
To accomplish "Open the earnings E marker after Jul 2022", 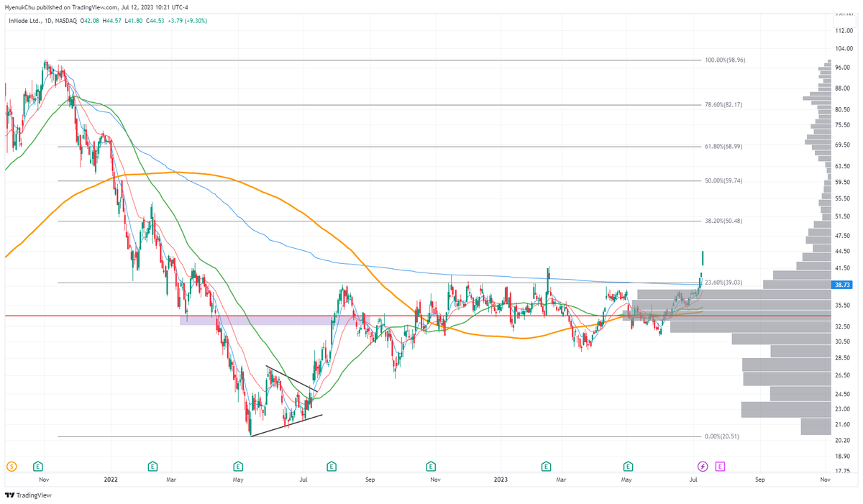I will [x=332, y=466].
